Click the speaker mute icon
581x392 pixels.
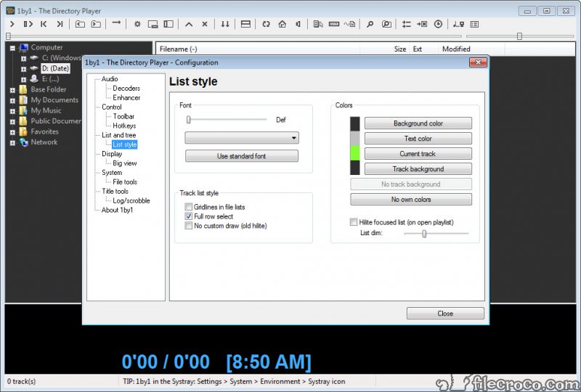coord(298,24)
